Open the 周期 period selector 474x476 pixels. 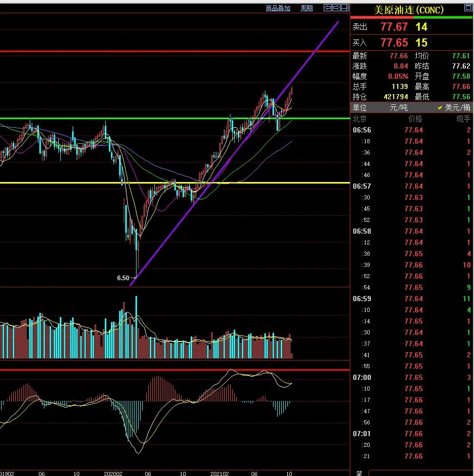click(307, 8)
